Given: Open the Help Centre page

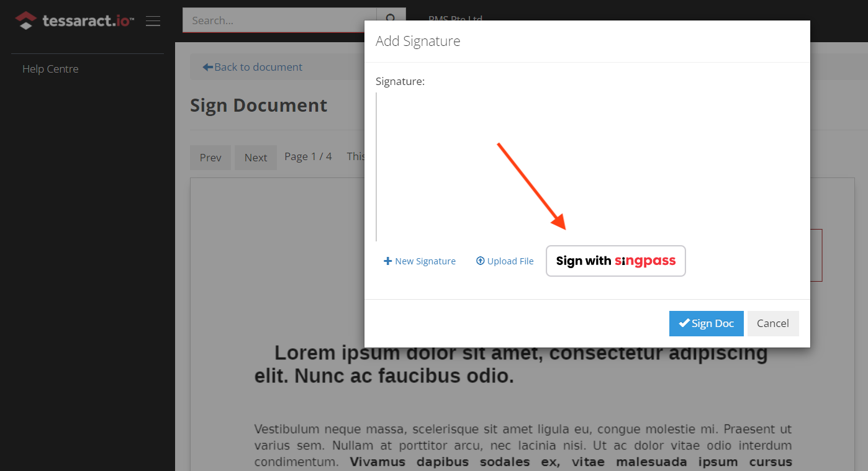Looking at the screenshot, I should [x=50, y=68].
